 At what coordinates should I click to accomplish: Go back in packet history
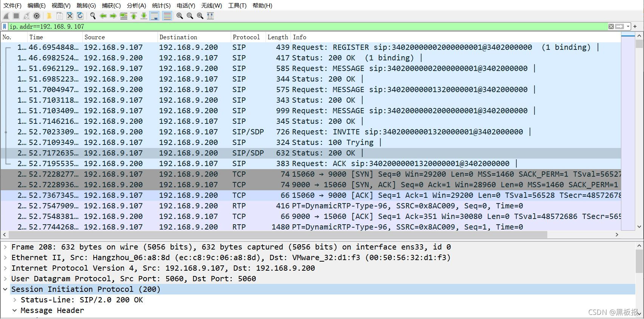coord(103,16)
